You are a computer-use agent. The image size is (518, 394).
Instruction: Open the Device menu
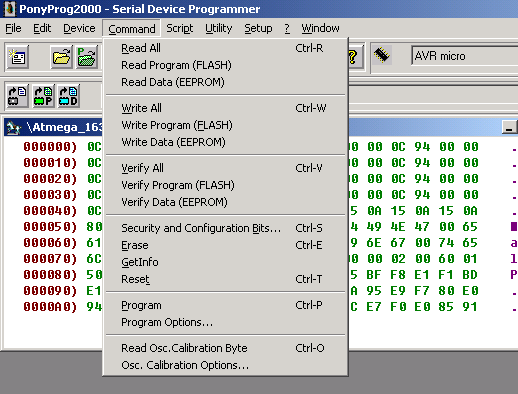tap(79, 28)
